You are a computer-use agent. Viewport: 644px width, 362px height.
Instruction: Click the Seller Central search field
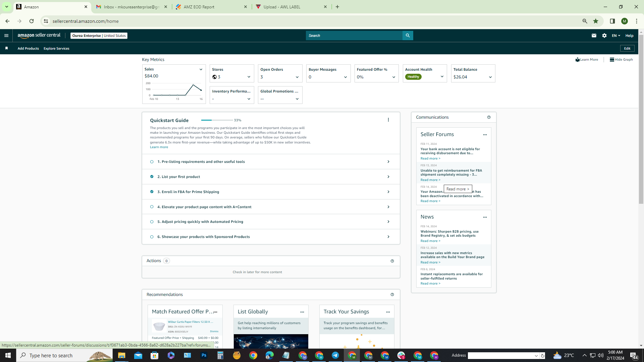tap(354, 36)
